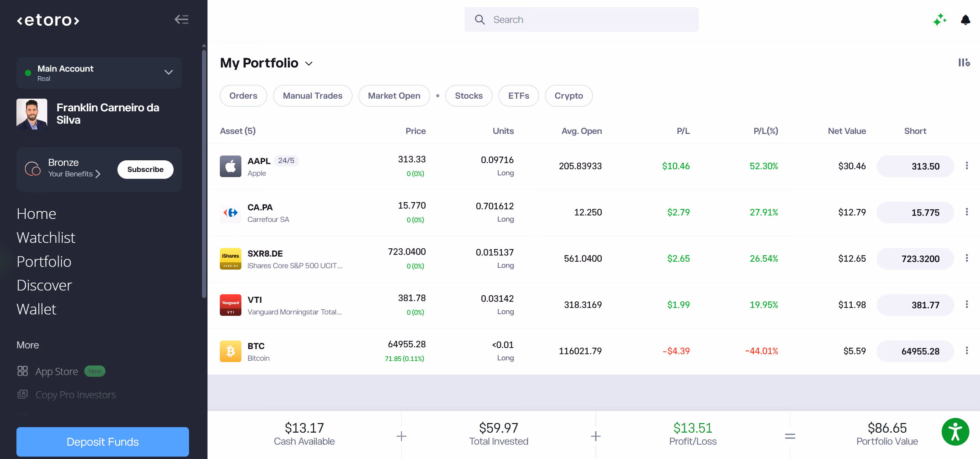Open portfolio column settings icon
Viewport: 980px width, 459px height.
click(x=964, y=62)
